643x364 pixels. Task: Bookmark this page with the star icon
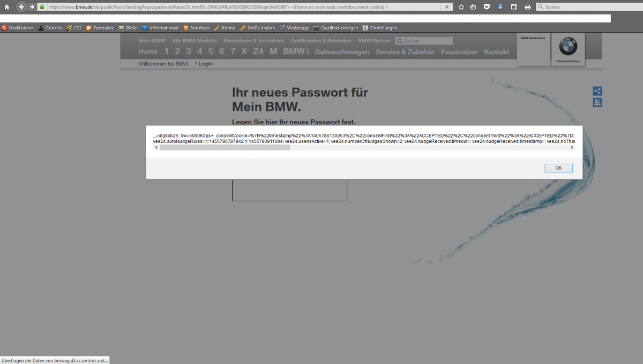[461, 7]
